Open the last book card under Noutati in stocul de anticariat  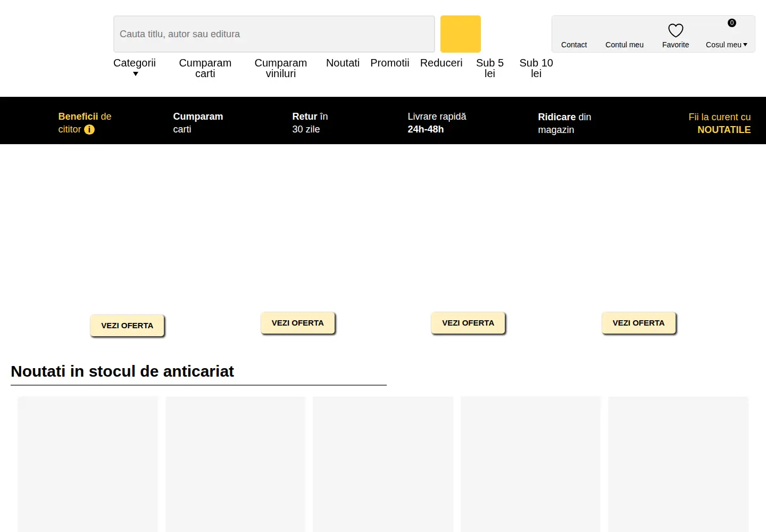coord(678,464)
